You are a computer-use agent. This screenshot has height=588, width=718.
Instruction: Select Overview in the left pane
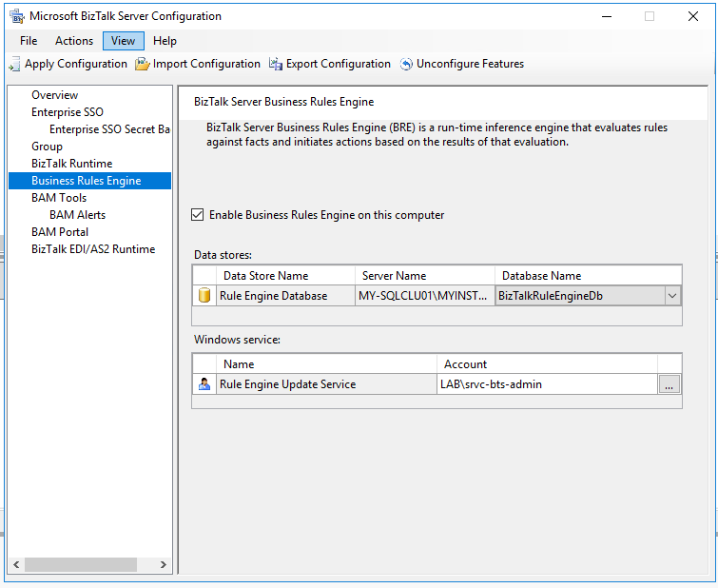(x=55, y=95)
